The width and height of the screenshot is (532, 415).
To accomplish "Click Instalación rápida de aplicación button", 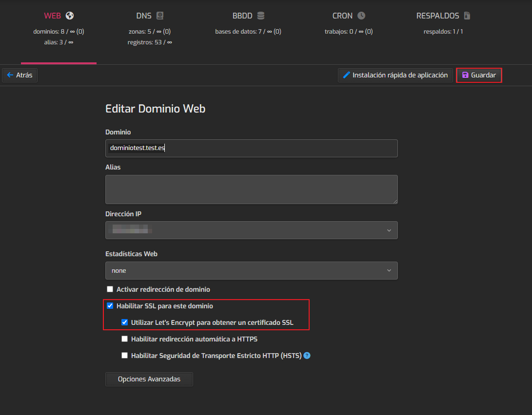I will [395, 75].
